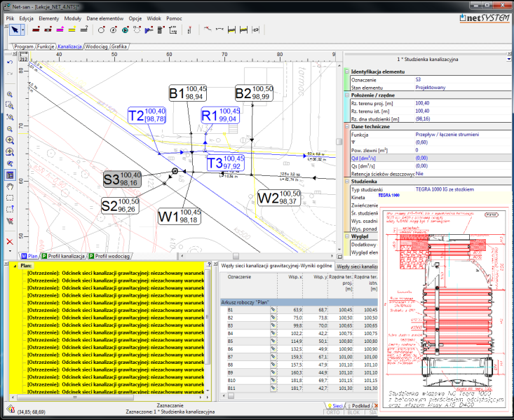
Task: Click the first yellow dimension bar tool
Action: [231, 30]
